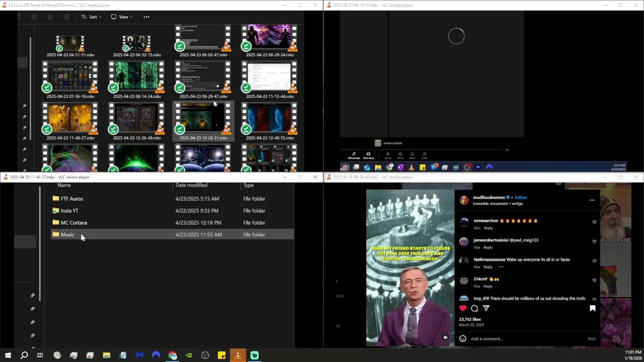Switch to VLC media player on taskbar

click(x=238, y=355)
